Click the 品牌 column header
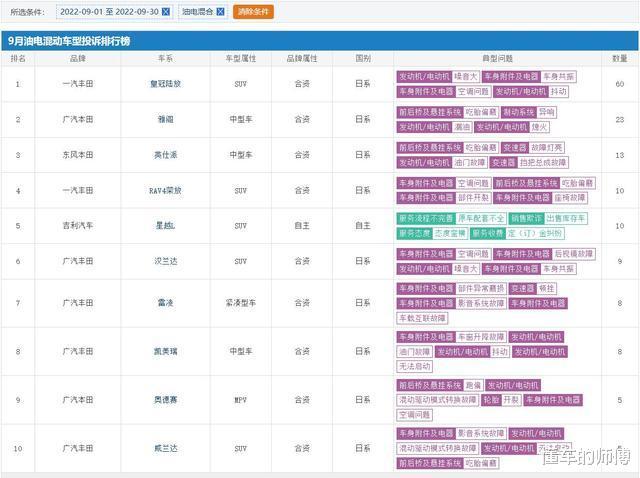 [78, 58]
